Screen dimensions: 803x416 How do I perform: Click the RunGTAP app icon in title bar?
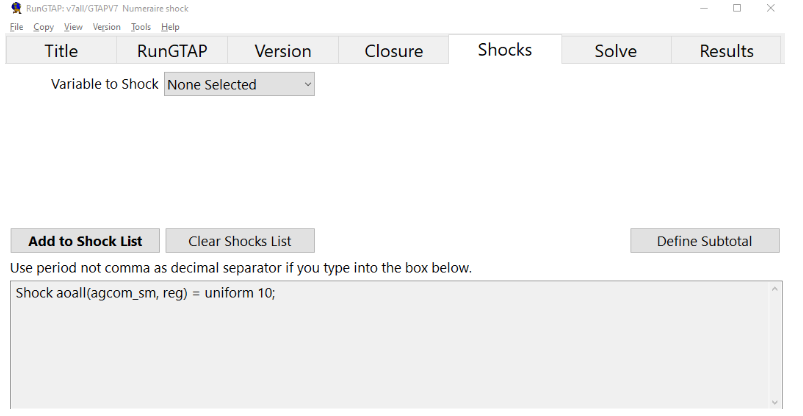tap(16, 8)
